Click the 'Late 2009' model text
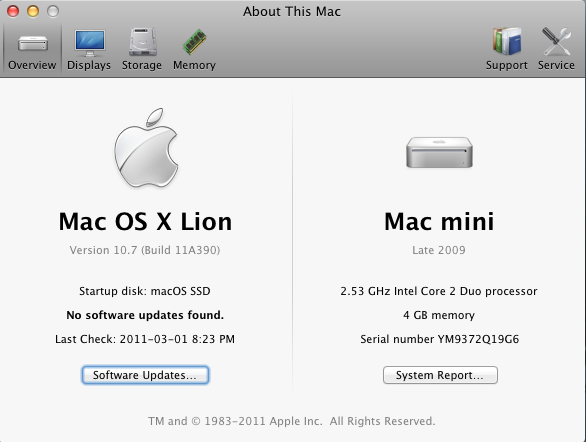586x442 pixels. pyautogui.click(x=439, y=250)
